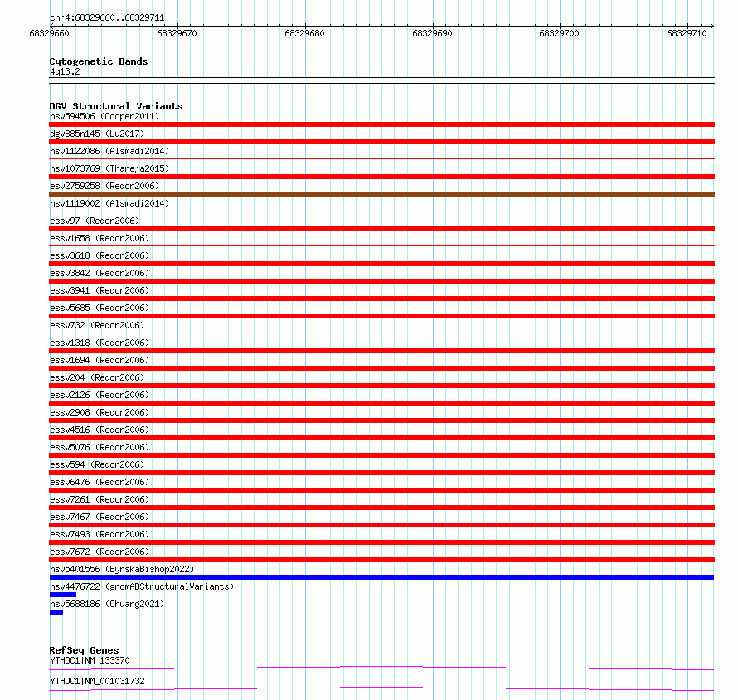Click the long blue bar under nsv5401556
Viewport: 738px width, 700px height.
point(381,577)
